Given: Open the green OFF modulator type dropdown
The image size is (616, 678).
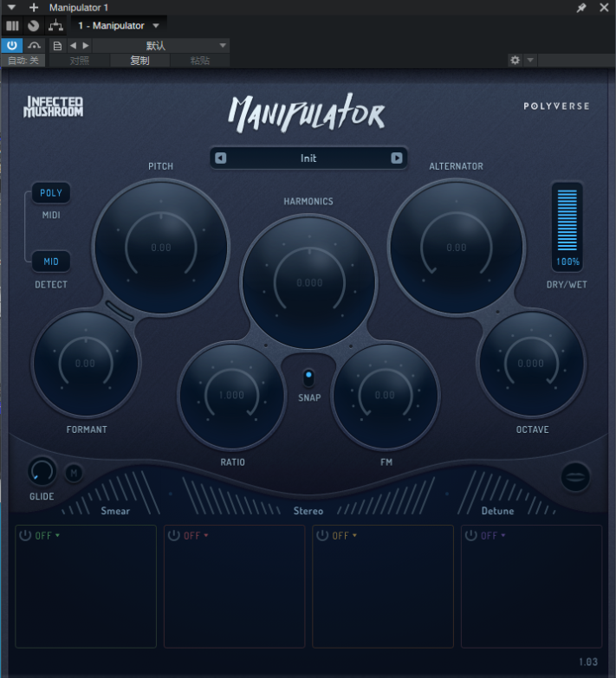Looking at the screenshot, I should coord(47,536).
